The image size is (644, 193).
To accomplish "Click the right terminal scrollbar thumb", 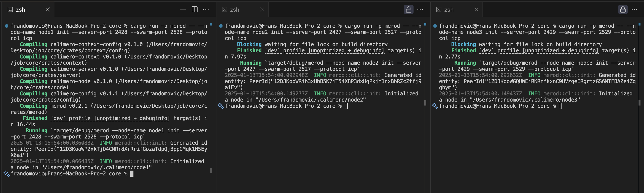I will click(639, 103).
